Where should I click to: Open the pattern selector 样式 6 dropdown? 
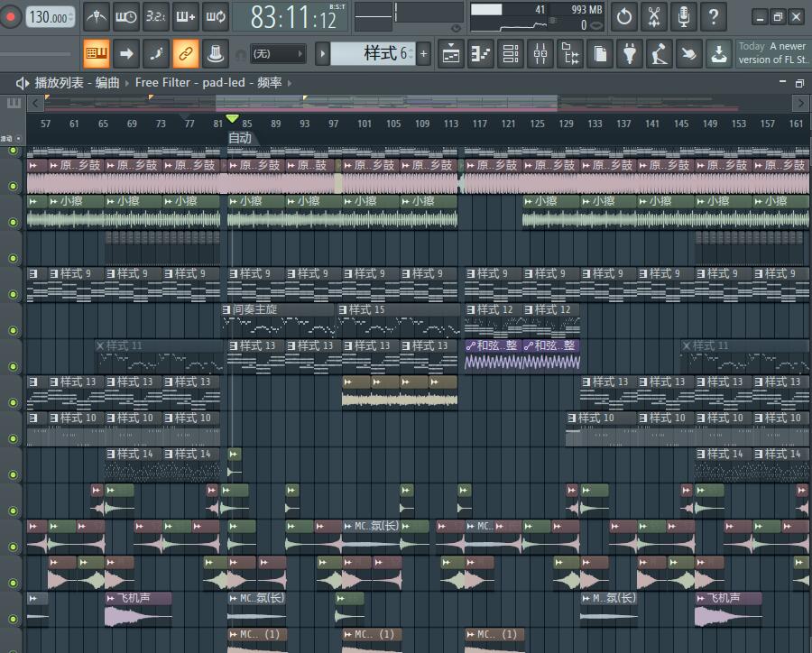tap(373, 54)
